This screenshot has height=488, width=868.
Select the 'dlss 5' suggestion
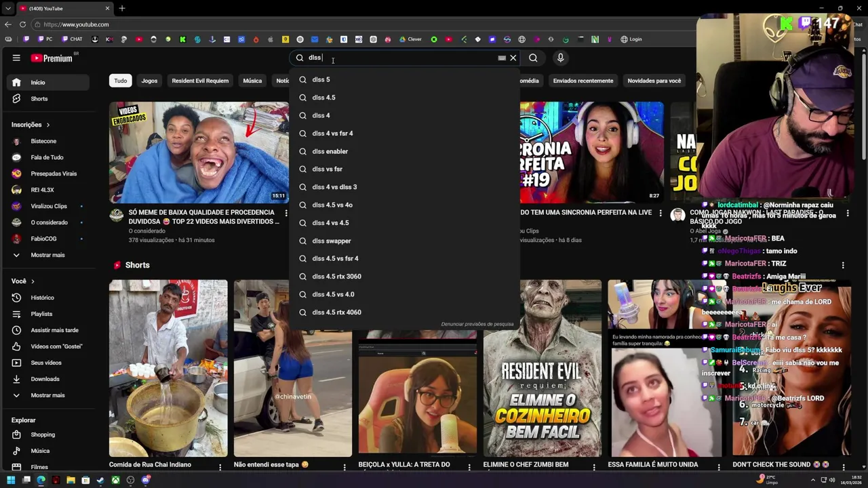pyautogui.click(x=404, y=79)
